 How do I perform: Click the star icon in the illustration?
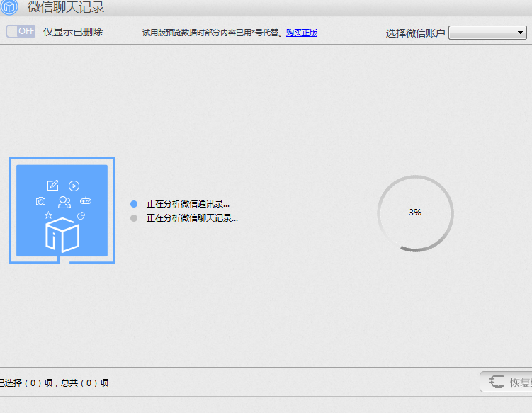point(48,215)
